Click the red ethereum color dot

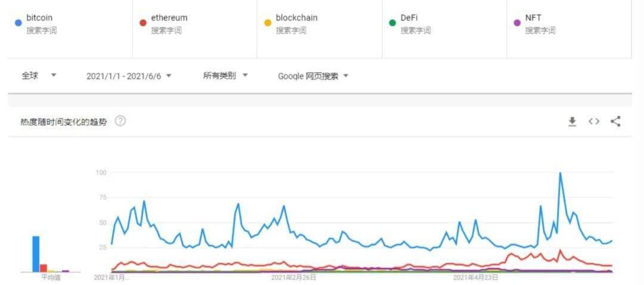click(x=143, y=23)
